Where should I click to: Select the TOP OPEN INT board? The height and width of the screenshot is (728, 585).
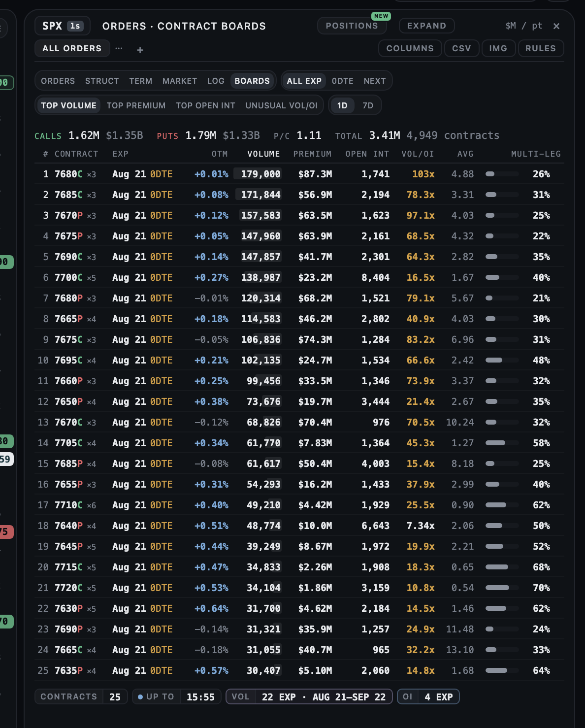click(x=205, y=105)
